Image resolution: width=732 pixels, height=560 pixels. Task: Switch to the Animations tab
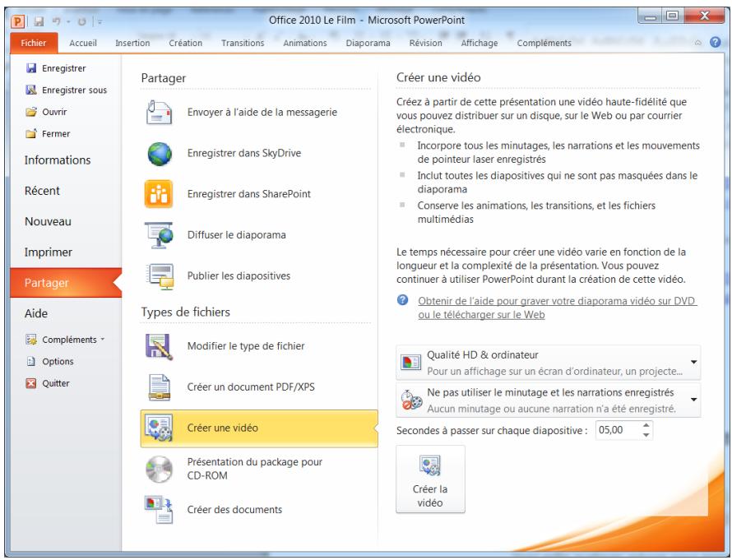[305, 43]
